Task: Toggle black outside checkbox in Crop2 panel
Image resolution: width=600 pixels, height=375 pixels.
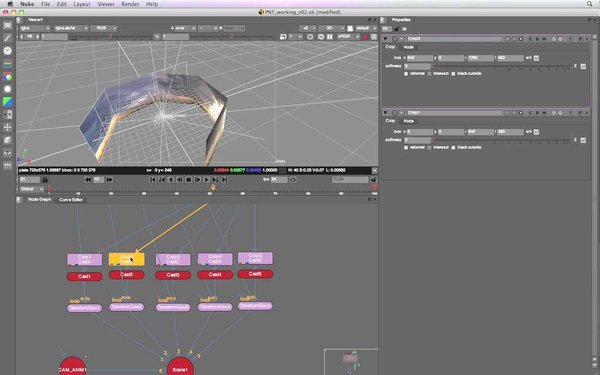Action: [453, 73]
